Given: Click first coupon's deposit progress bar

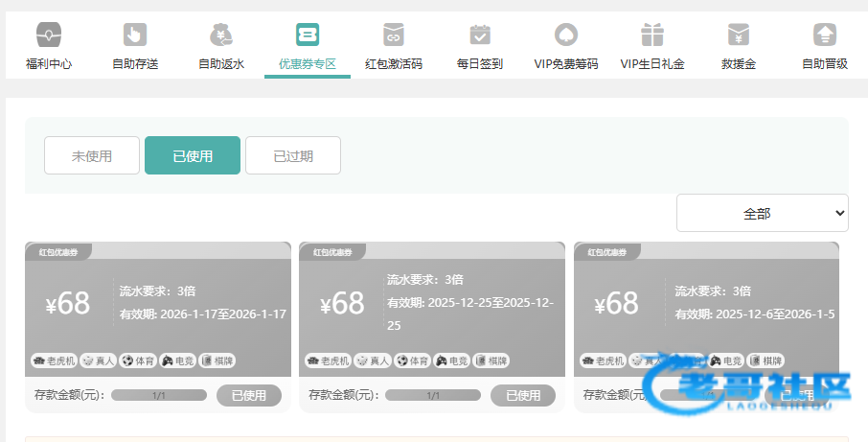Looking at the screenshot, I should coord(159,395).
